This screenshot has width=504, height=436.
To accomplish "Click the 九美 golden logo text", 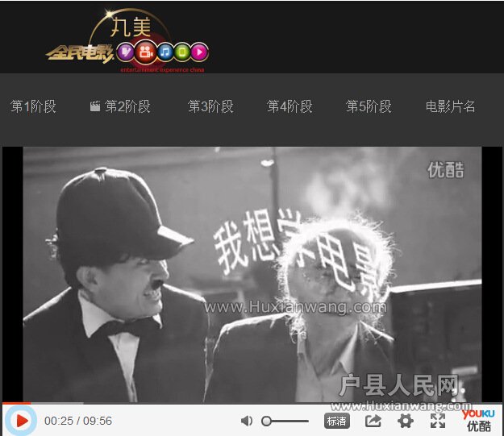I will point(131,27).
